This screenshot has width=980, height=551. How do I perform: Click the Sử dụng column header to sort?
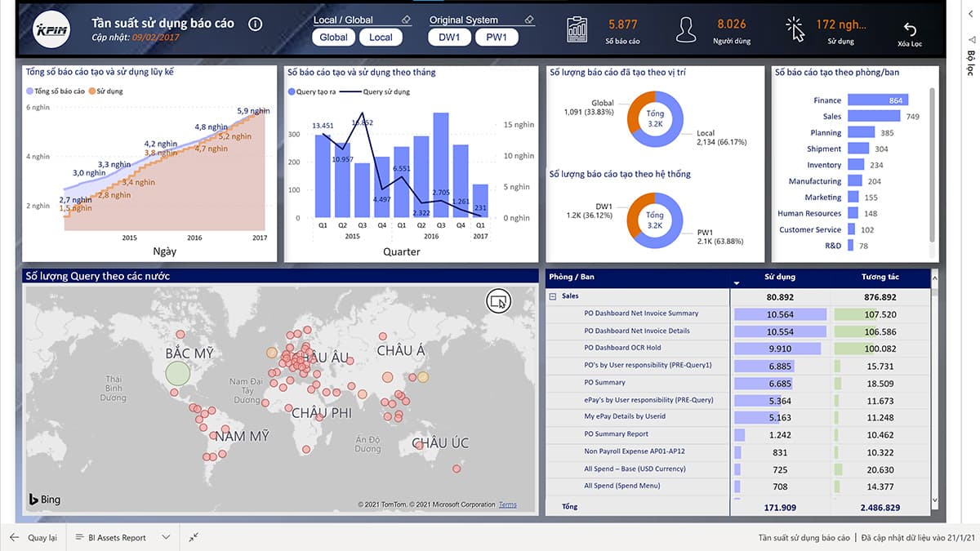(779, 277)
